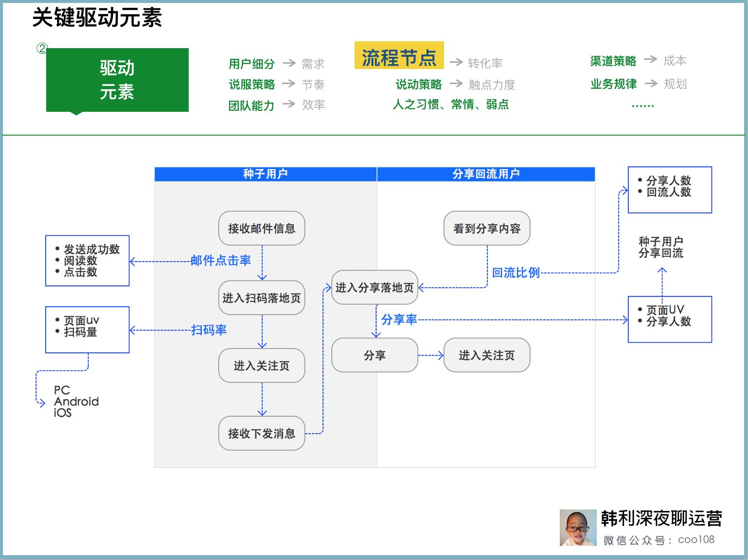748x560 pixels.
Task: Click the arrow icon after 说动策略
Action: [456, 83]
